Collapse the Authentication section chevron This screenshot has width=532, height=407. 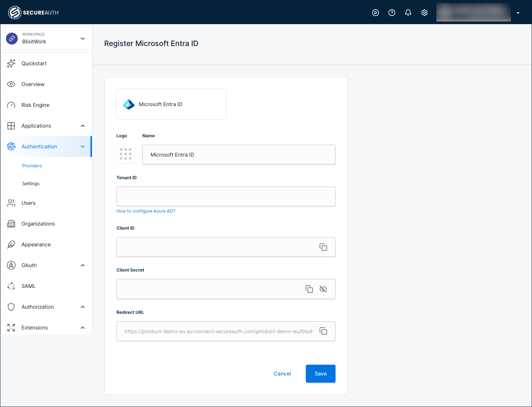[83, 147]
